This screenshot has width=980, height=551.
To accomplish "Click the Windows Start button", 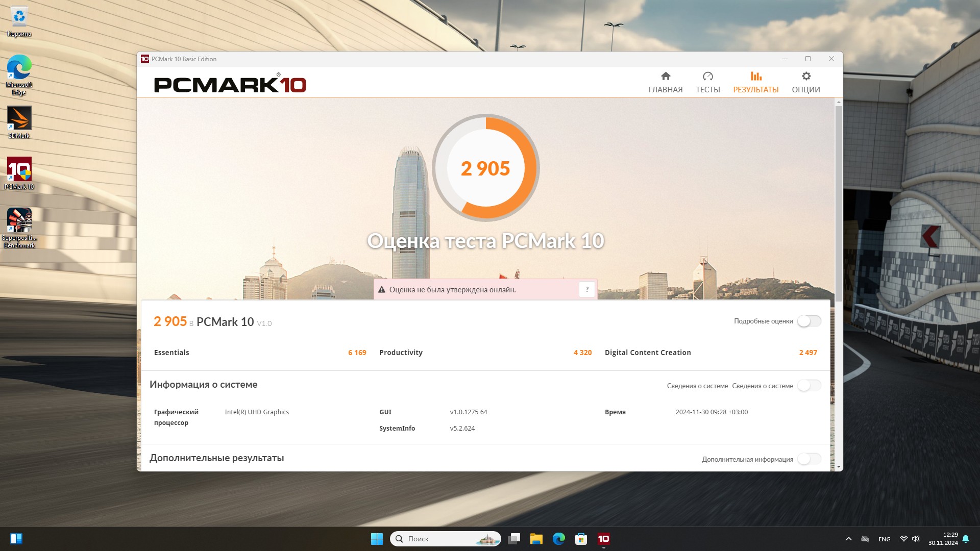I will tap(377, 539).
